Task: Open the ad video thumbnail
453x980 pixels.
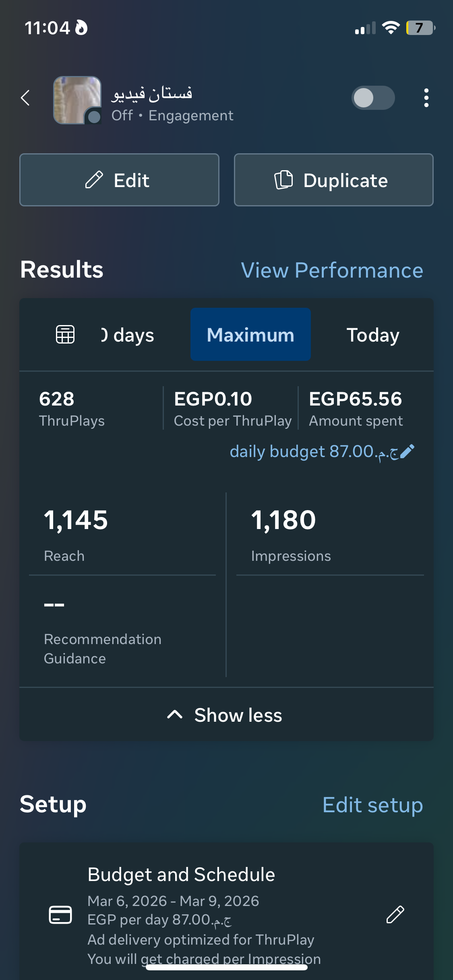Action: point(77,100)
